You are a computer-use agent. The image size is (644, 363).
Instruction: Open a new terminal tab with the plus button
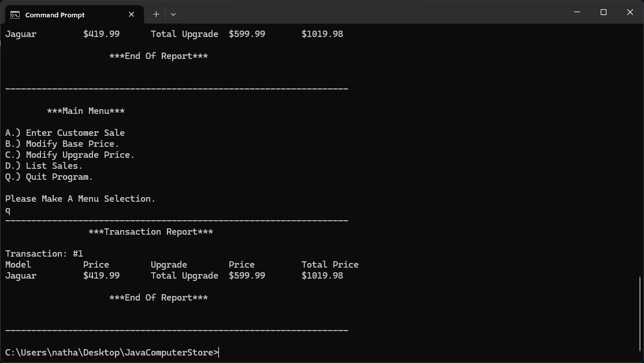tap(156, 14)
